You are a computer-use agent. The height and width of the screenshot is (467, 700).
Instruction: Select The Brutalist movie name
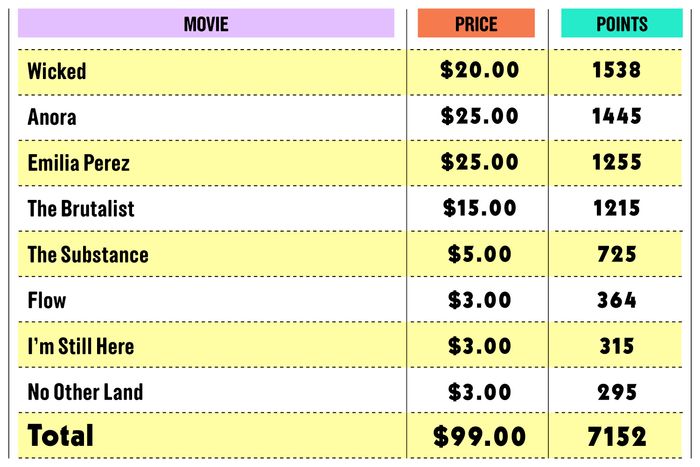click(x=81, y=208)
